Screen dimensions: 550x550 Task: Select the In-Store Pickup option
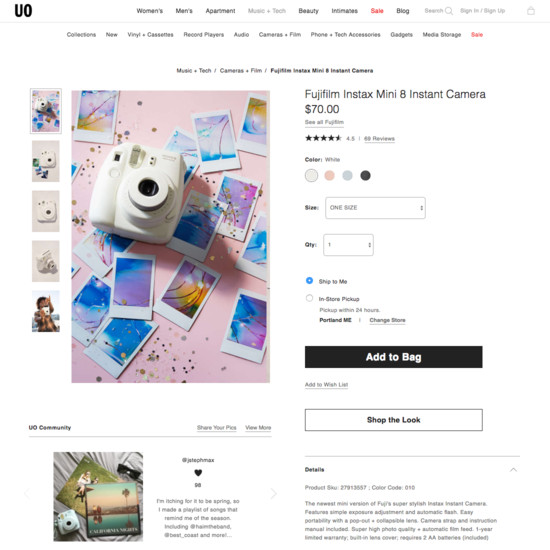[x=309, y=298]
